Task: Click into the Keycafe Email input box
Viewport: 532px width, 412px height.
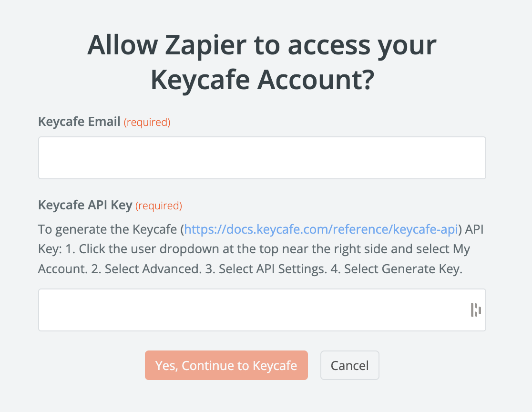Action: (x=262, y=158)
